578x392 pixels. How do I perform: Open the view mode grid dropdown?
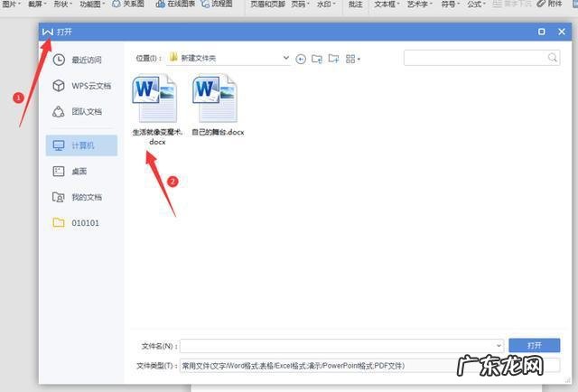353,59
